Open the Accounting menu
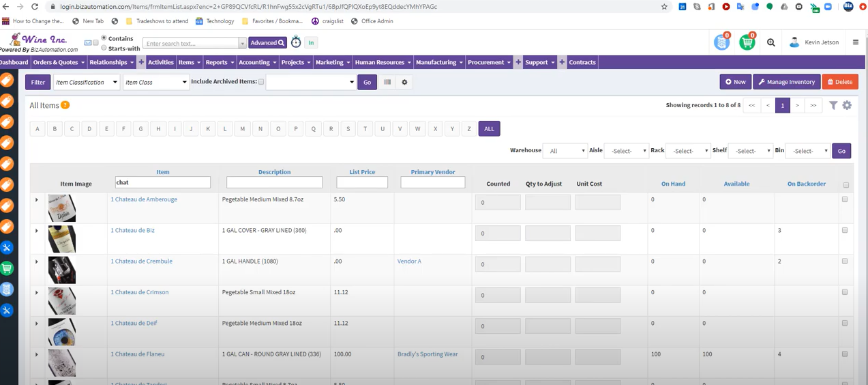 click(258, 62)
